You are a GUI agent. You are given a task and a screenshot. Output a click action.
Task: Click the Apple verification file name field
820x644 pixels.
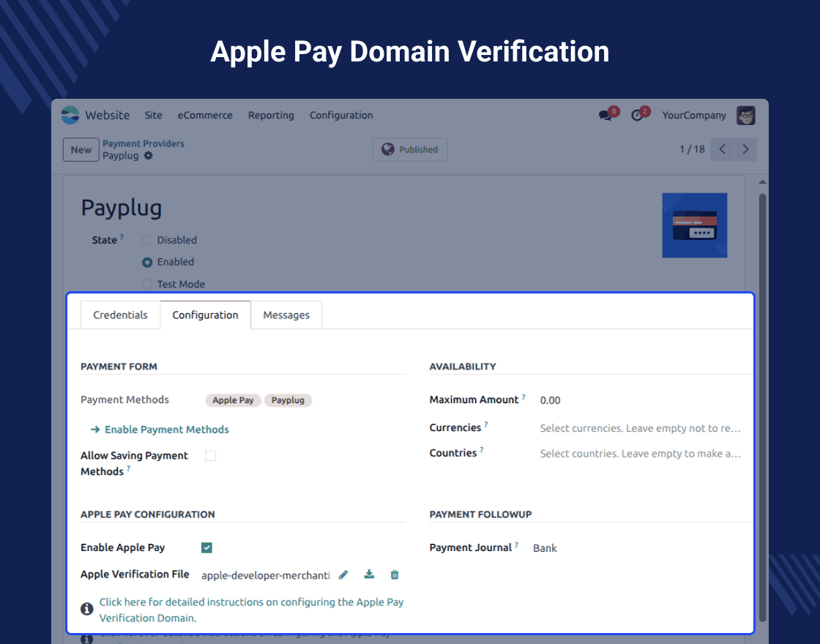[266, 575]
